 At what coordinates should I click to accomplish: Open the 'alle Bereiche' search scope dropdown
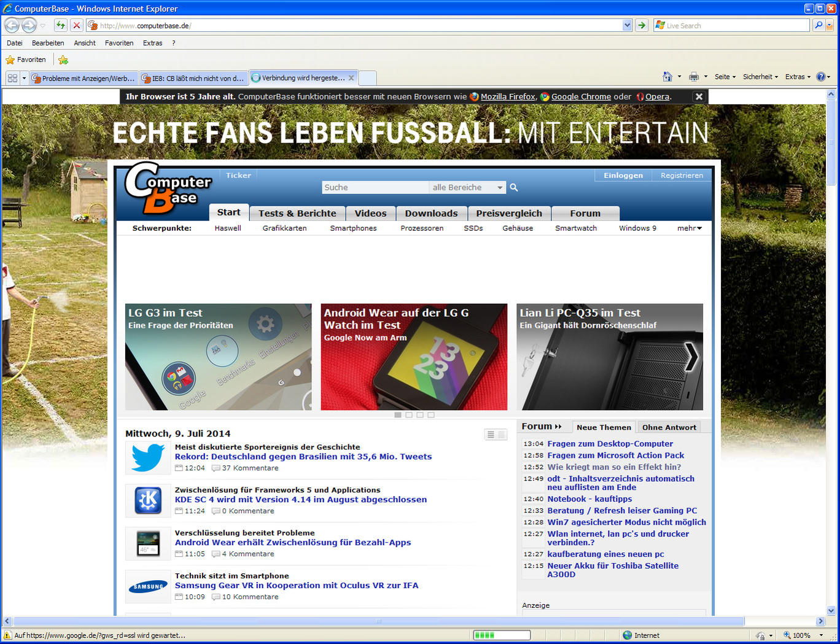pyautogui.click(x=468, y=187)
